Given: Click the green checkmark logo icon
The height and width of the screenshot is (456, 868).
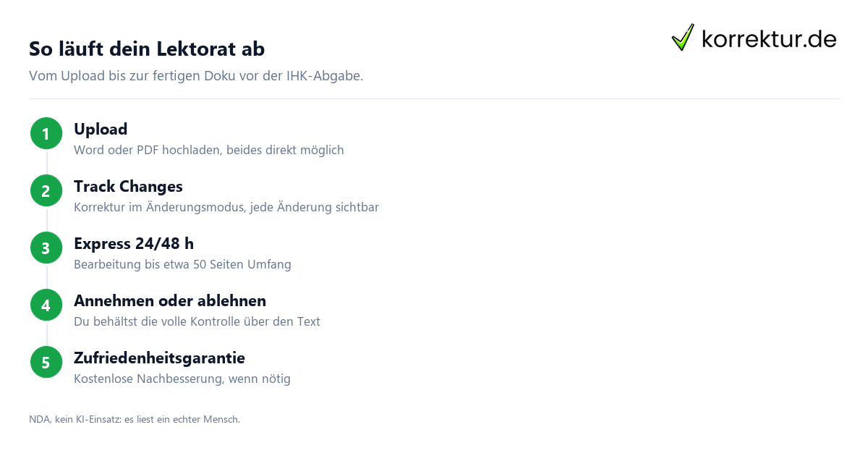Looking at the screenshot, I should (x=683, y=37).
